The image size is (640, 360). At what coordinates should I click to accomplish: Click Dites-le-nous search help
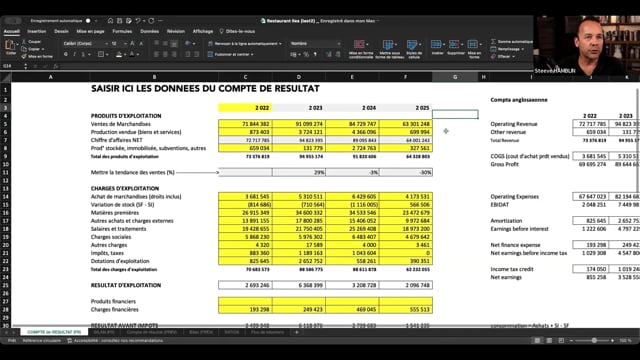[x=238, y=31]
